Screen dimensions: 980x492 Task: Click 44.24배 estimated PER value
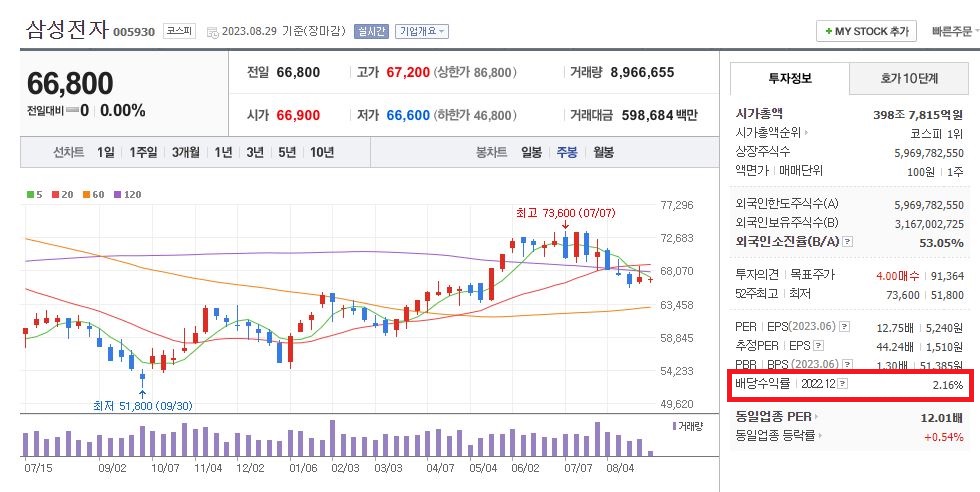(896, 346)
